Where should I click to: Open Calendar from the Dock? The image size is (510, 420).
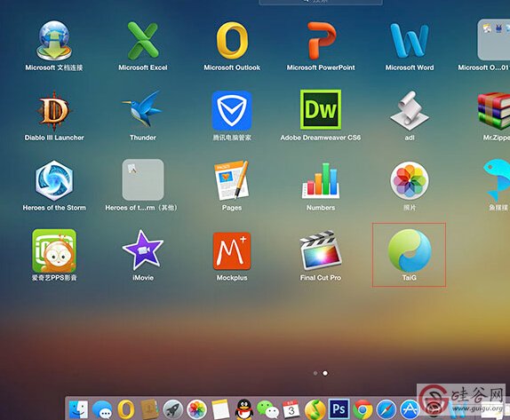(x=291, y=409)
